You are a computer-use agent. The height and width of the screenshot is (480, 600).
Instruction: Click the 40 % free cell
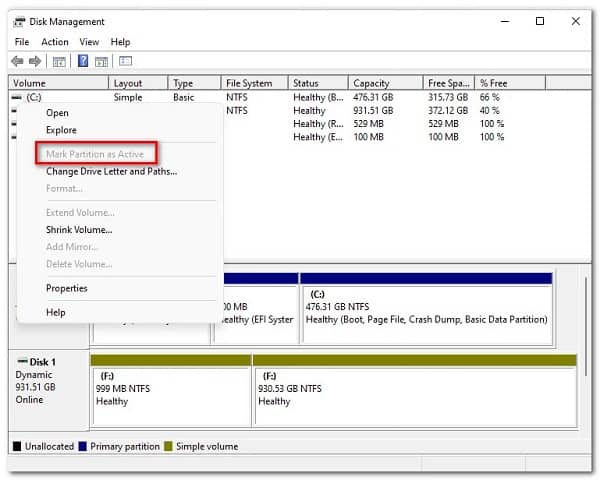489,111
